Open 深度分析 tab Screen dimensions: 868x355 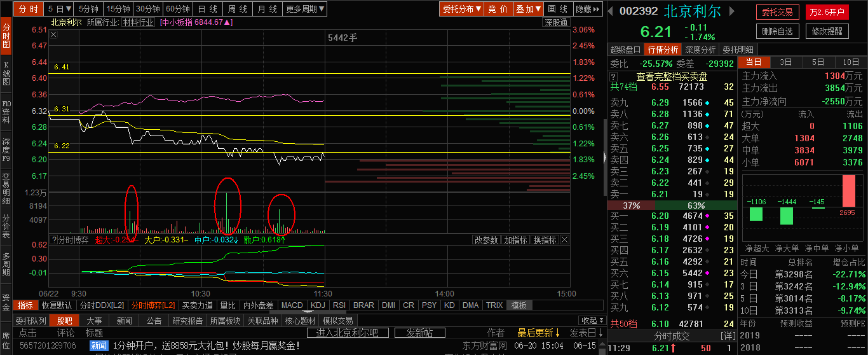tap(700, 50)
